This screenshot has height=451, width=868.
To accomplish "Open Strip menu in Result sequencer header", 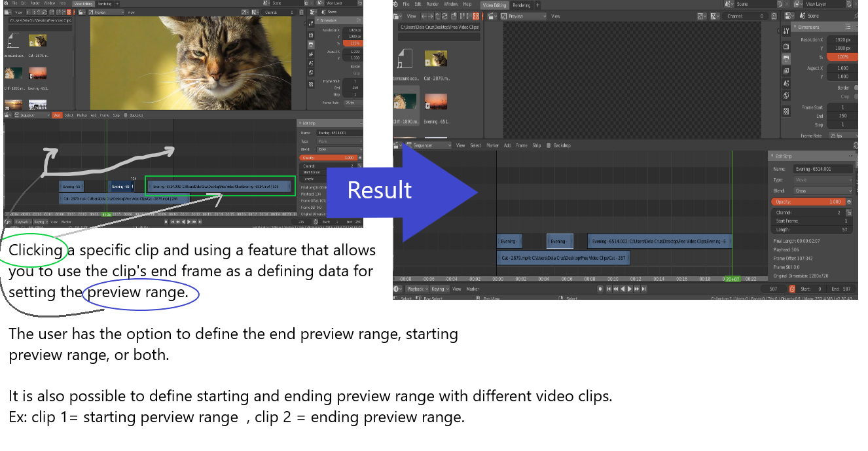I will (536, 145).
